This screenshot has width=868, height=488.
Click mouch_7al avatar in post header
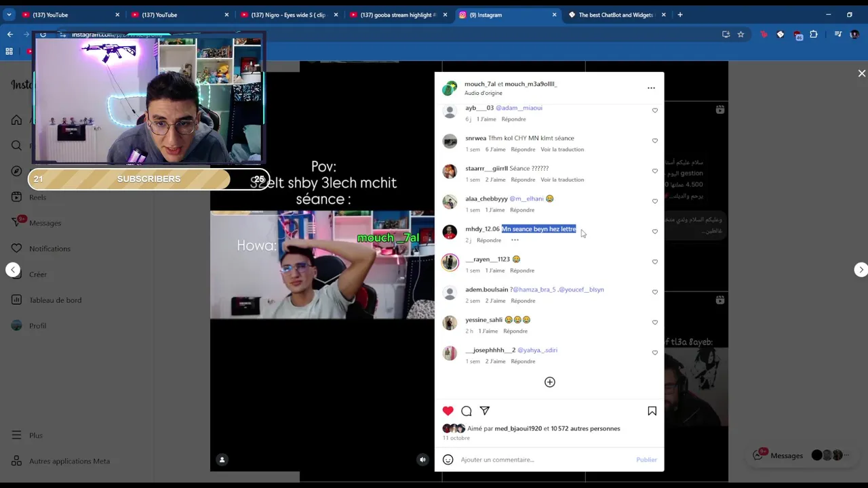(450, 88)
